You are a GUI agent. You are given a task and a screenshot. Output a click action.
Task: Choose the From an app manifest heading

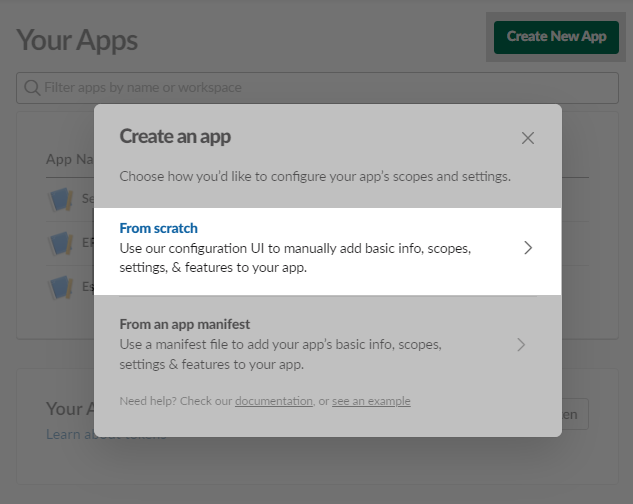184,324
